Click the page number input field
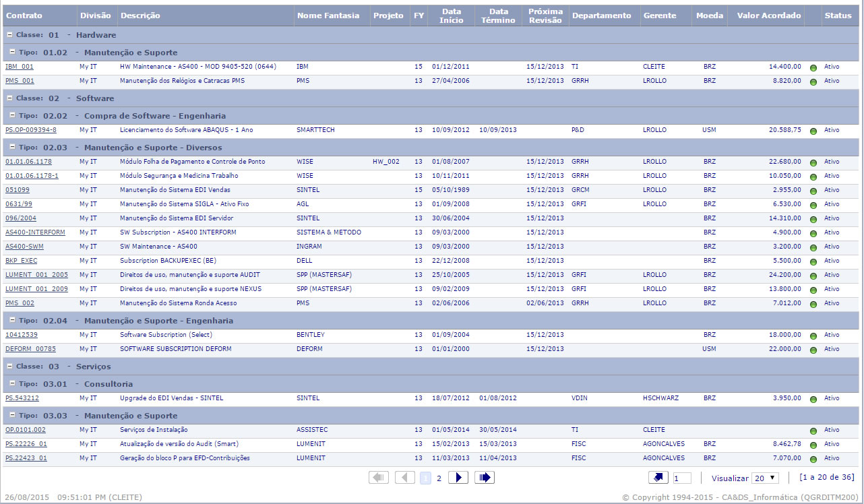The width and height of the screenshot is (864, 504). click(x=681, y=478)
